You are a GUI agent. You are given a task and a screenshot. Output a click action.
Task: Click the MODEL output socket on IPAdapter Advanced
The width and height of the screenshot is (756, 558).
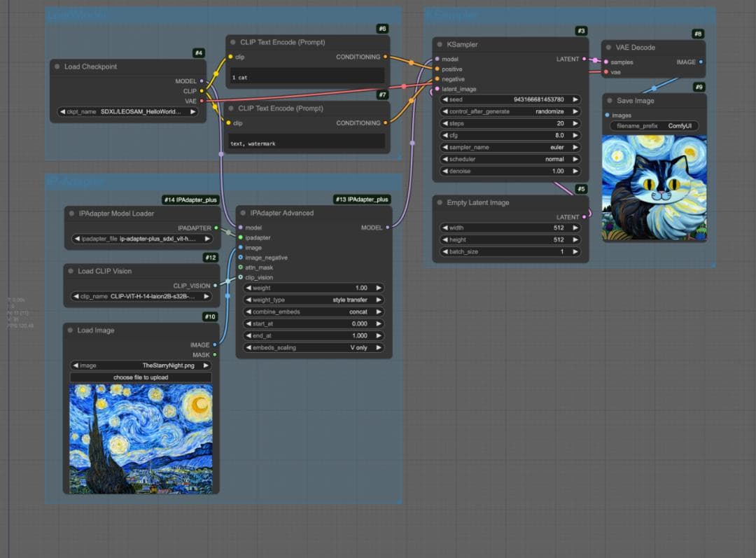point(388,228)
